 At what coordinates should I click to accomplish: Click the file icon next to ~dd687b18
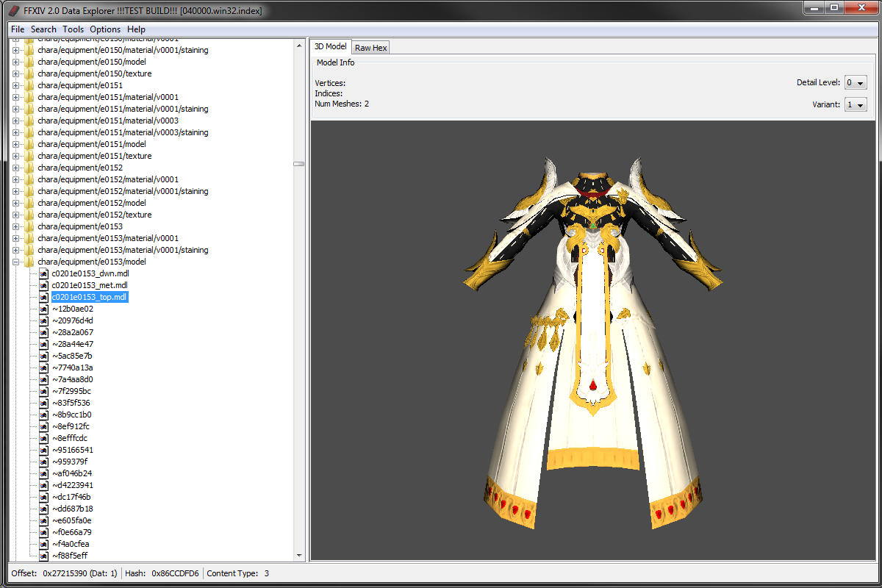[43, 509]
